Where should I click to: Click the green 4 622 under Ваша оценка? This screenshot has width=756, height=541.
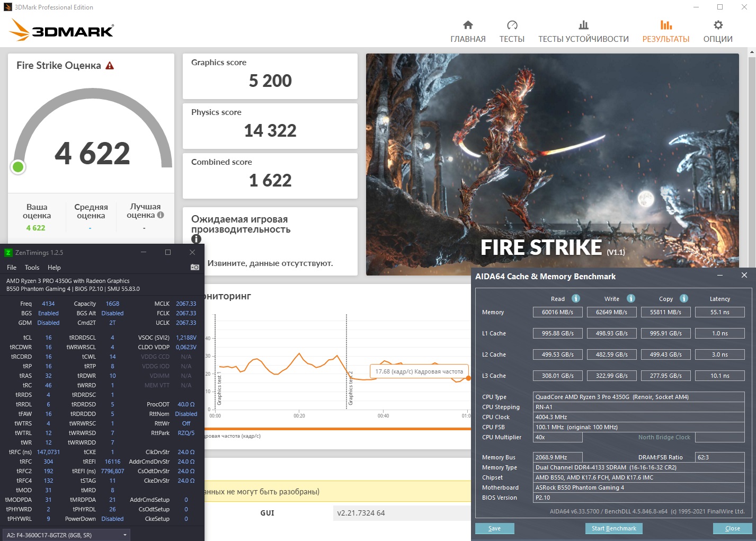35,228
